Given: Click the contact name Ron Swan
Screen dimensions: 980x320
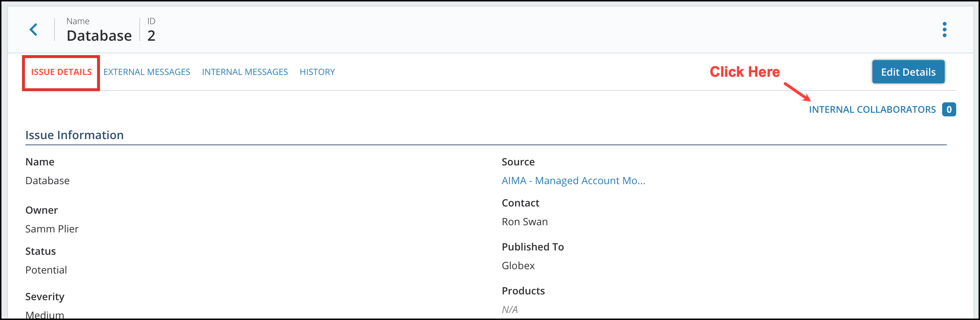Looking at the screenshot, I should coord(525,222).
